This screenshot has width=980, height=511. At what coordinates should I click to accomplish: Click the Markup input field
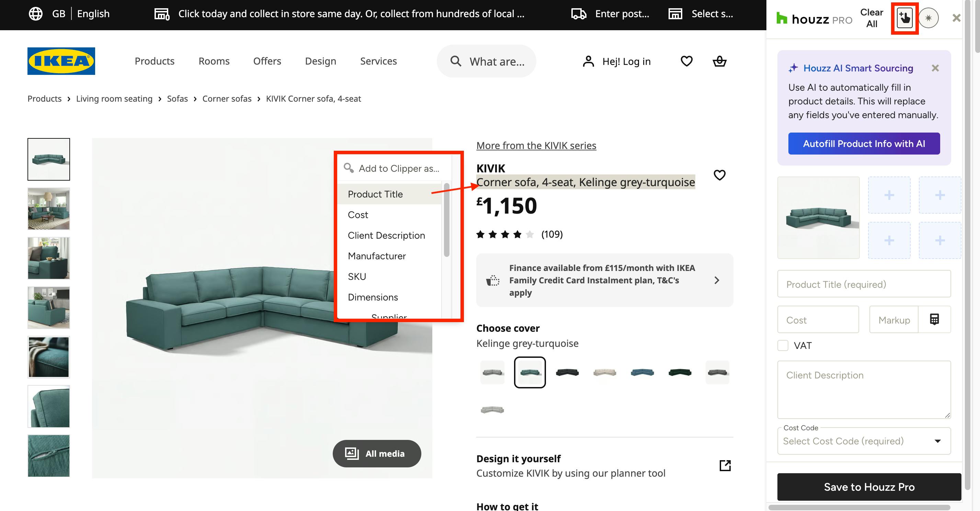point(894,320)
